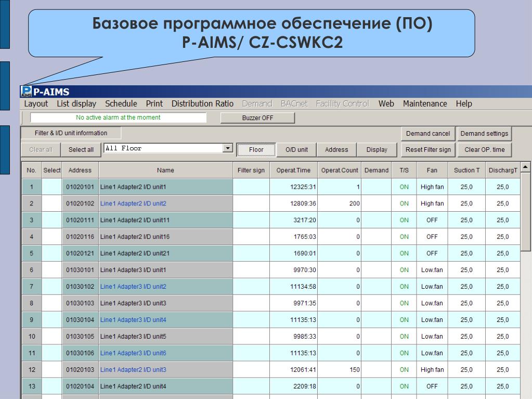Click operation time 12325:31
This screenshot has height=399, width=532.
(x=303, y=187)
